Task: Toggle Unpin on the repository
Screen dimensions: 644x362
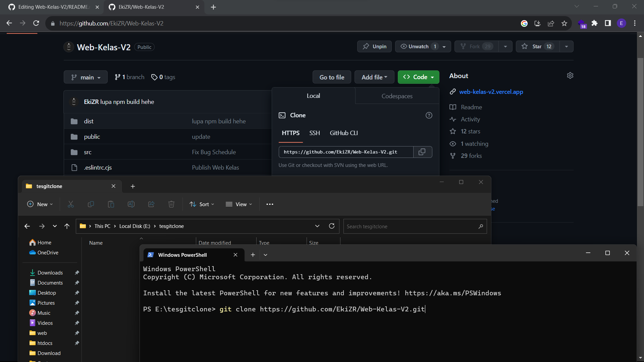Action: [x=374, y=46]
